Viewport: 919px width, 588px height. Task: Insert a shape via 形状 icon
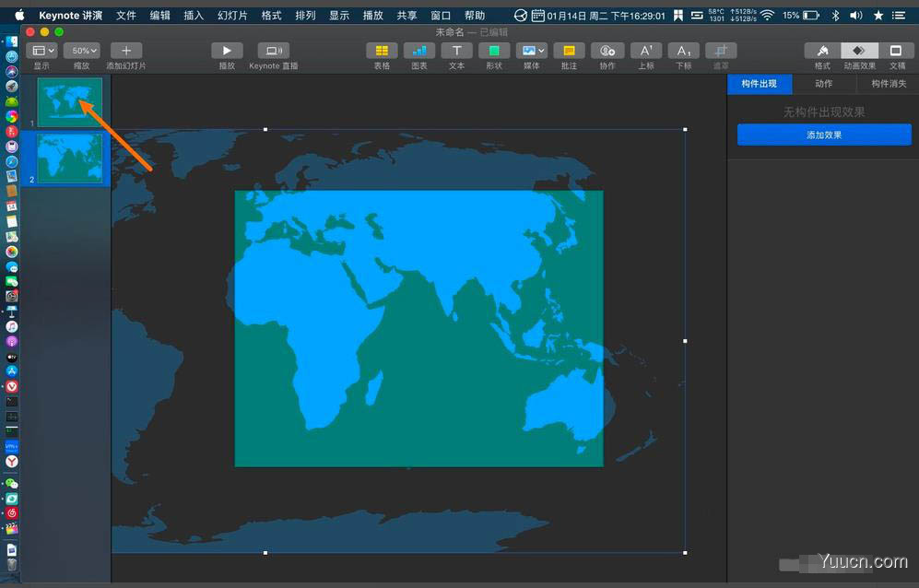tap(494, 51)
